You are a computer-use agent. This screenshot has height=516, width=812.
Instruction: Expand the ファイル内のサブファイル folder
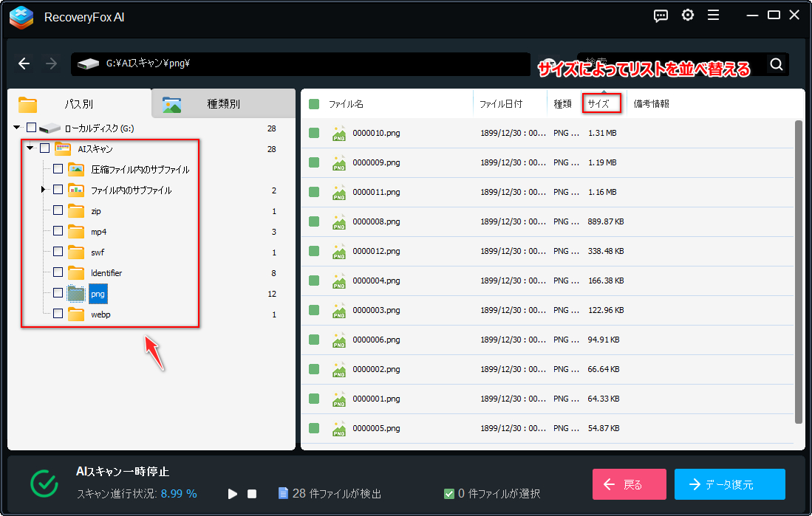coord(44,190)
